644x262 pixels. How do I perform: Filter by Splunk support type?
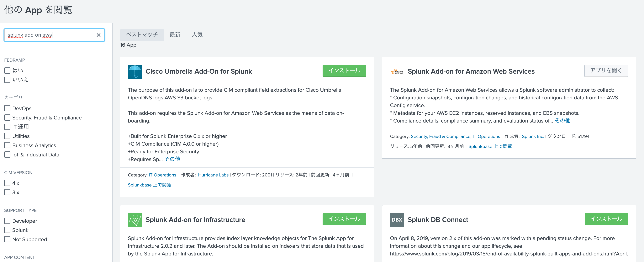8,230
